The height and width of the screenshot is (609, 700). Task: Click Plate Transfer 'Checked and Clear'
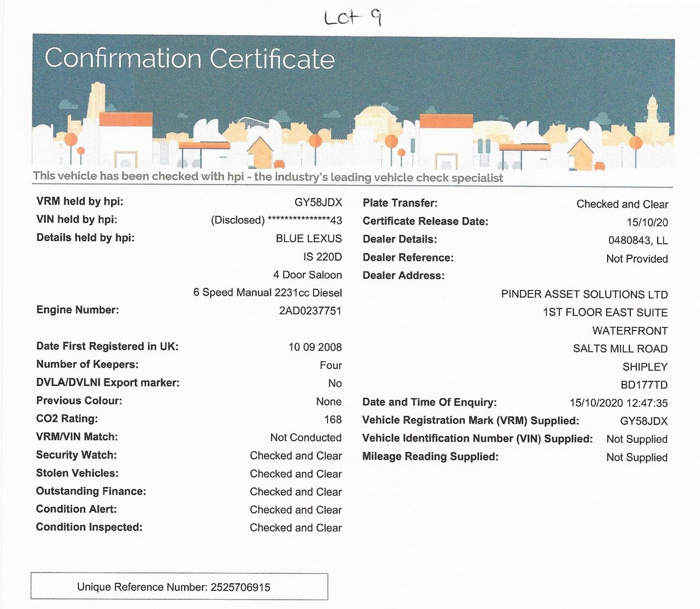[x=622, y=204]
